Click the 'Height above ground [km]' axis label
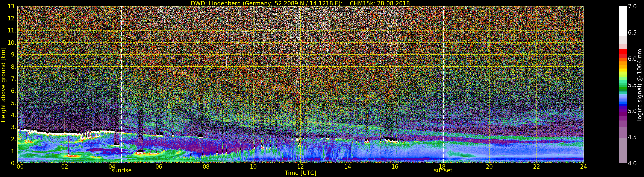The image size is (644, 177). pos(3,85)
